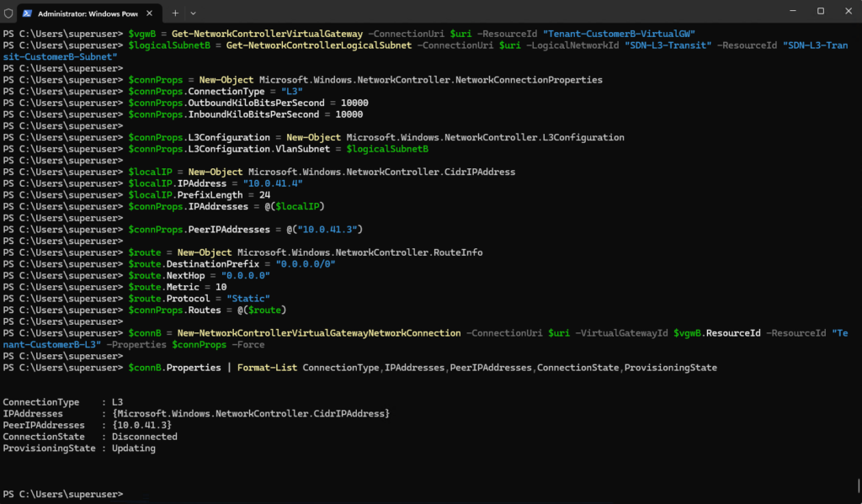The height and width of the screenshot is (504, 862).
Task: Click the administrator shield icon in title bar
Action: [8, 13]
